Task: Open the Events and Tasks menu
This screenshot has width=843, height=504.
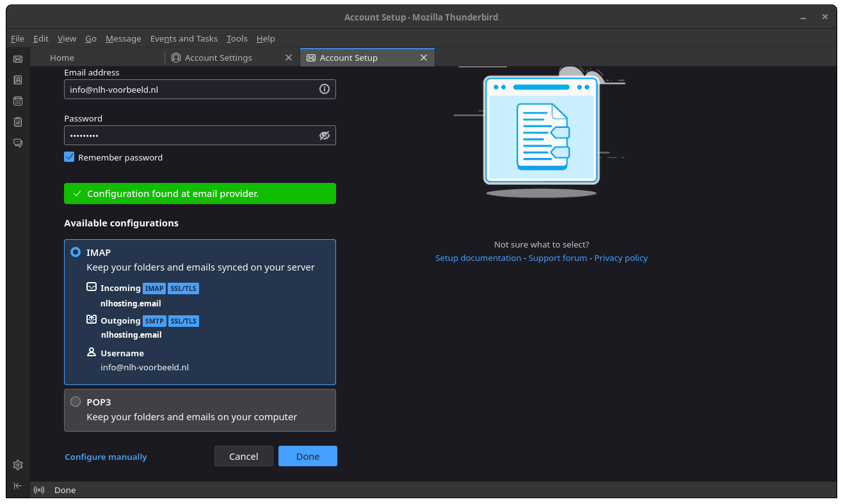Action: (x=184, y=38)
